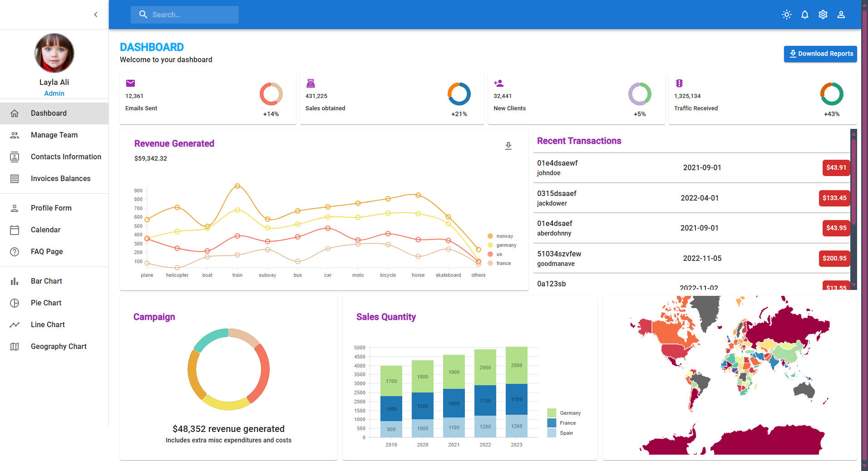Click the Pie Chart icon
Viewport: 868px width, 471px height.
tap(15, 303)
